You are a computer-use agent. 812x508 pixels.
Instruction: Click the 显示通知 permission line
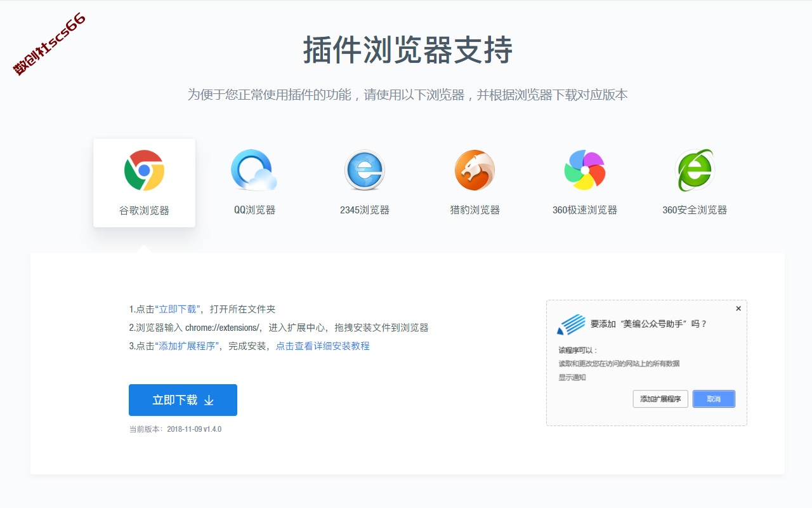tap(572, 377)
